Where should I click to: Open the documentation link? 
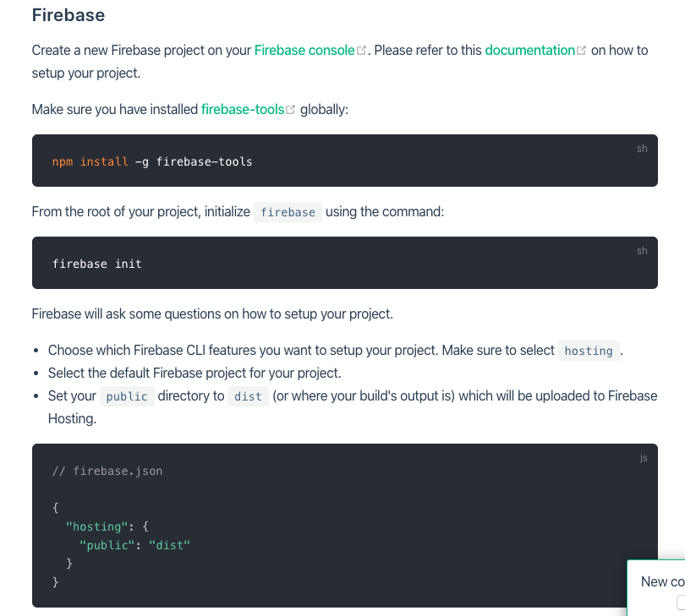pos(529,50)
